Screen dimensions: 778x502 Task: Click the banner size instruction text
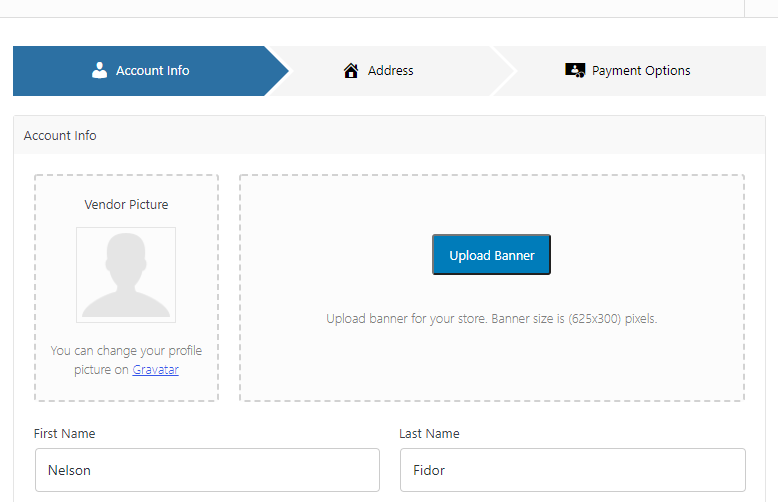pyautogui.click(x=491, y=318)
